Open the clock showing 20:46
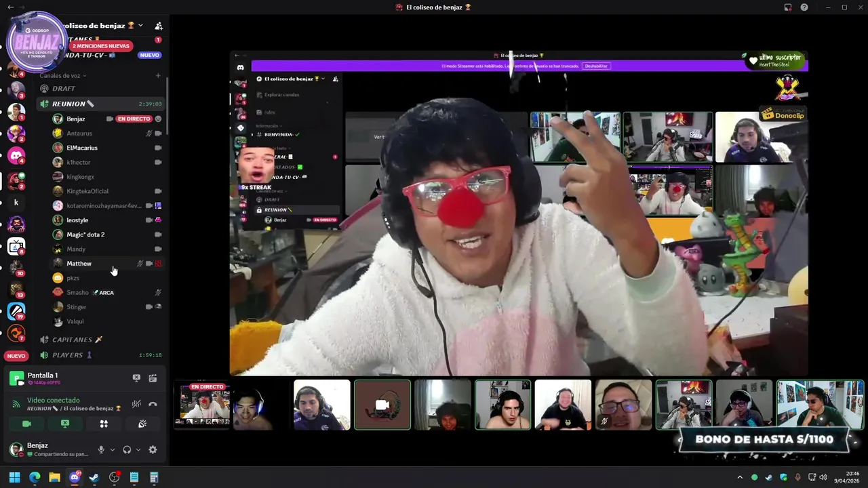 click(x=848, y=477)
